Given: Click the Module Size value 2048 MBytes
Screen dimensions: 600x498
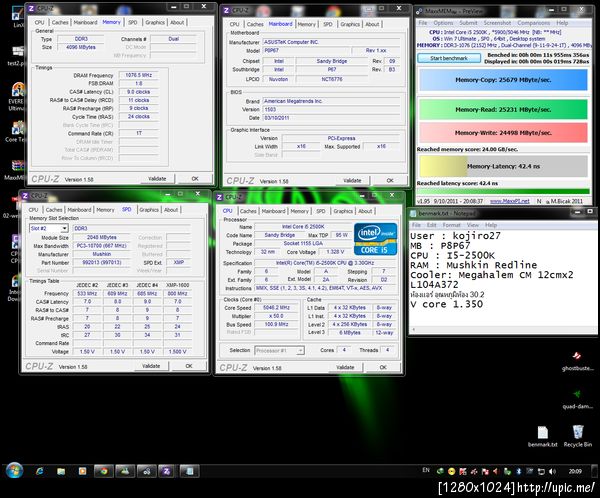Looking at the screenshot, I should click(101, 237).
